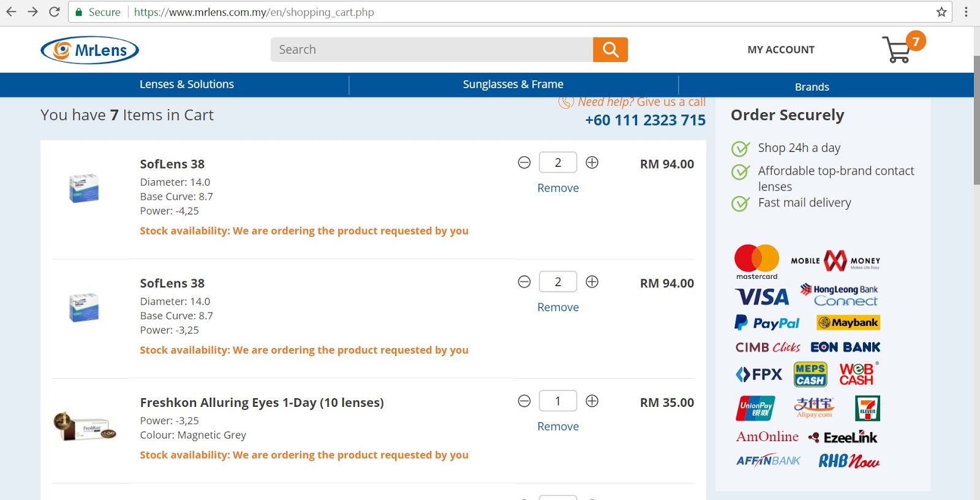Click the PayPal logo

pos(767,322)
